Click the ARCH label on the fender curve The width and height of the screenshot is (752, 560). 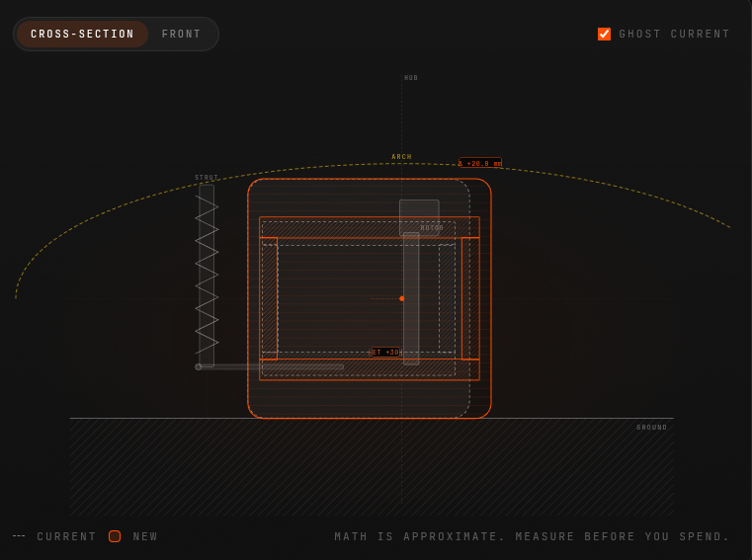coord(401,157)
